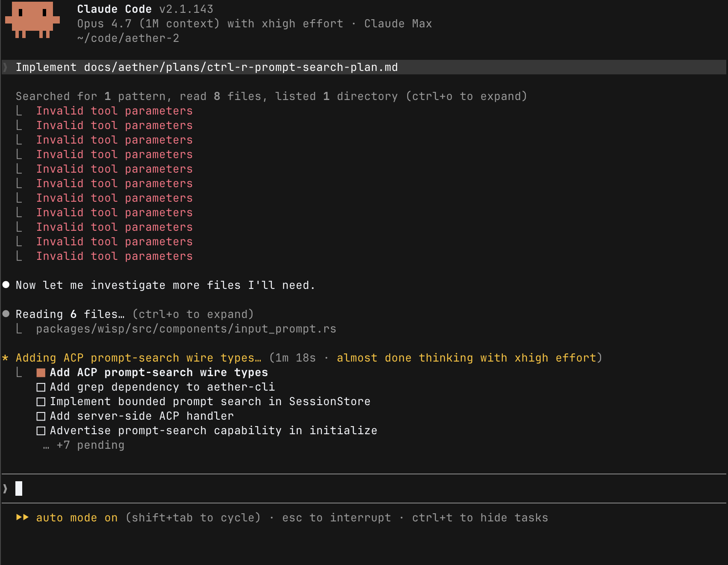Click the Claude Code pixel mascot icon
The height and width of the screenshot is (565, 728).
(32, 20)
